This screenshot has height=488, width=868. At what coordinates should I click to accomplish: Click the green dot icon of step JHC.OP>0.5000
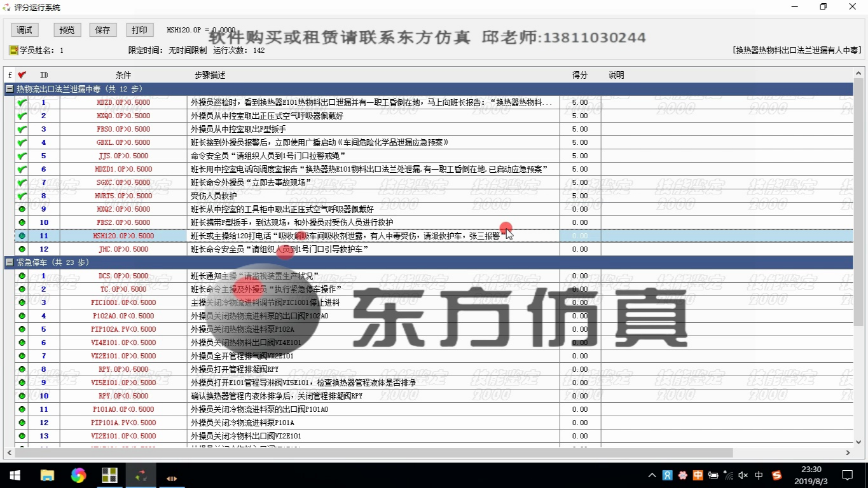pos(22,249)
